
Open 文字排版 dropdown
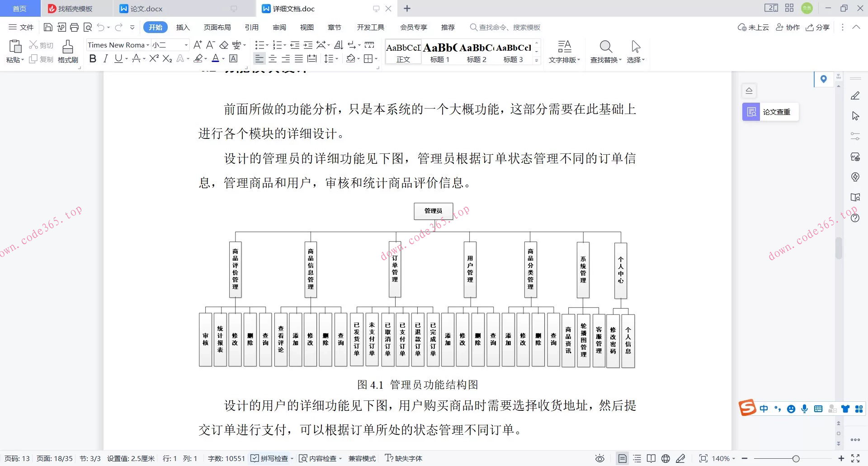[564, 52]
